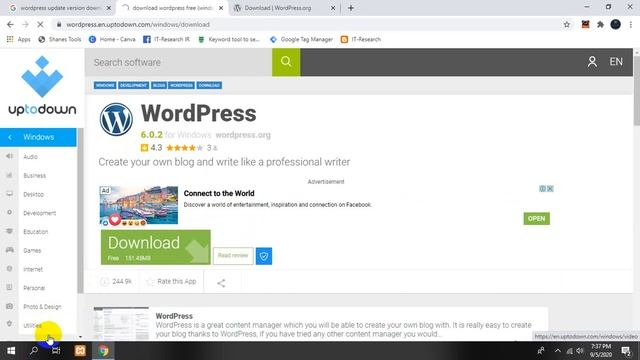Select the download wordpress free tab
This screenshot has height=360, width=640.
click(172, 8)
